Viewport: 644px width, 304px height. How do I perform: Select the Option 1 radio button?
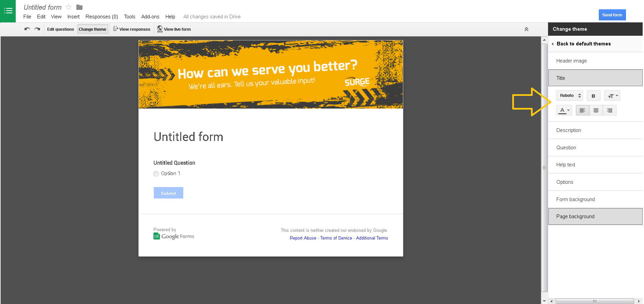156,174
